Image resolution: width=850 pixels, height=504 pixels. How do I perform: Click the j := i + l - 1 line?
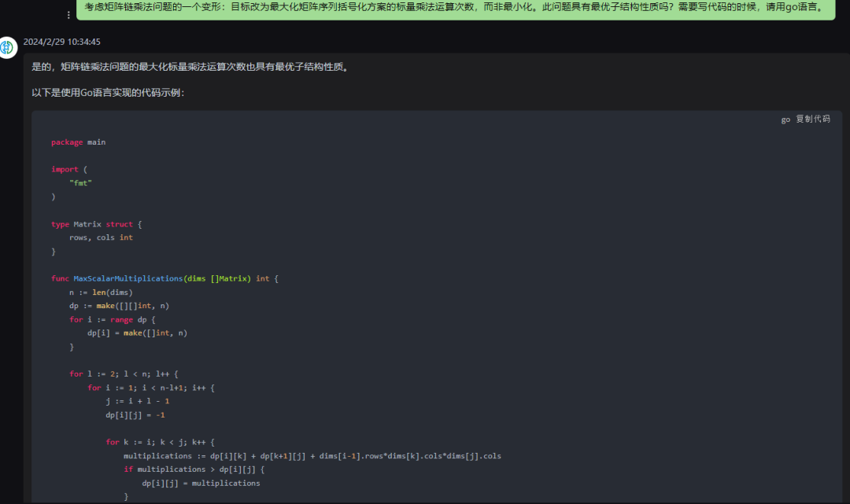[138, 401]
